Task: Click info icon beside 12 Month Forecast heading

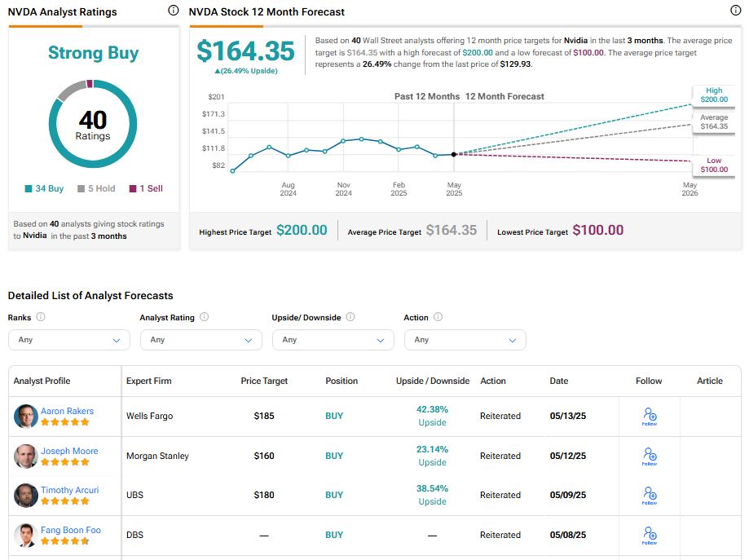Action: (736, 10)
